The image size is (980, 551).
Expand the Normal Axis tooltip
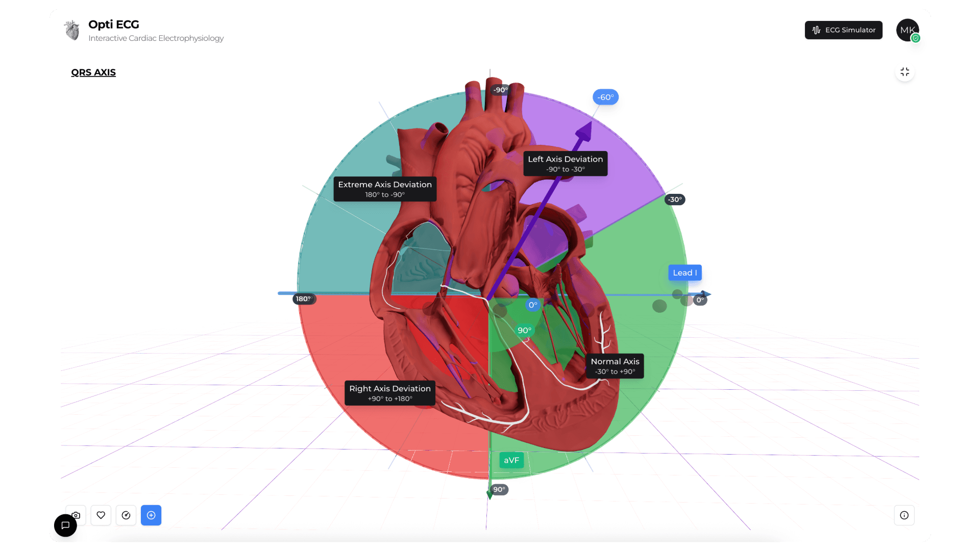click(614, 366)
